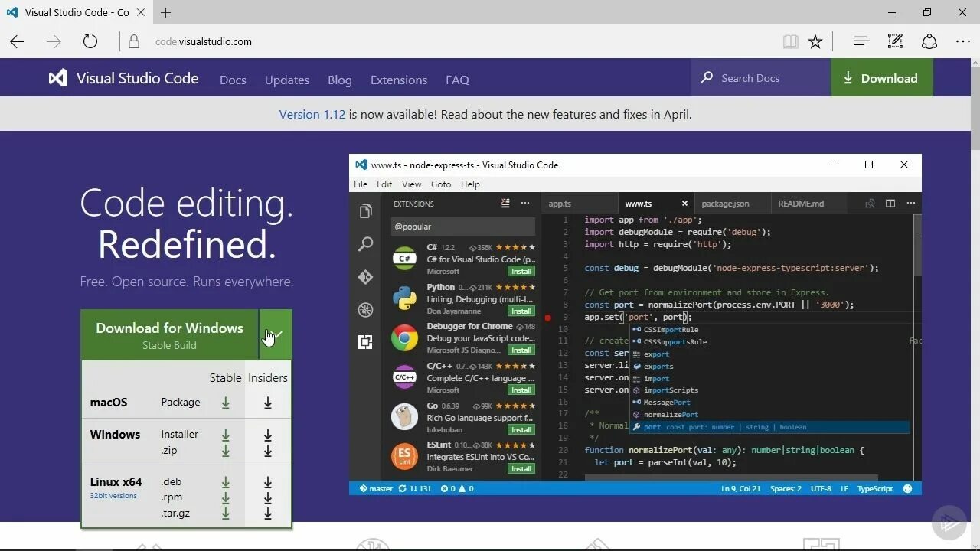Click the 'Code editing.' headline text
Image resolution: width=980 pixels, height=551 pixels.
[x=186, y=204]
